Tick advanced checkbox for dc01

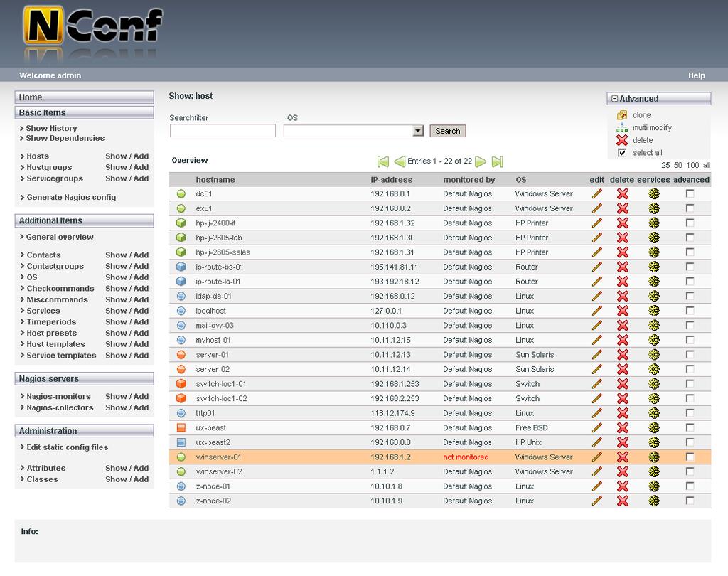690,193
